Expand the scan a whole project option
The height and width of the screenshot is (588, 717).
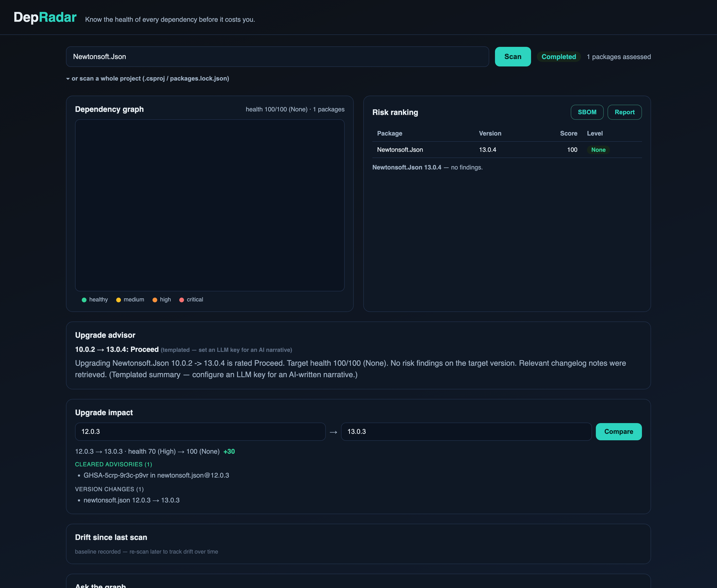[x=148, y=78]
